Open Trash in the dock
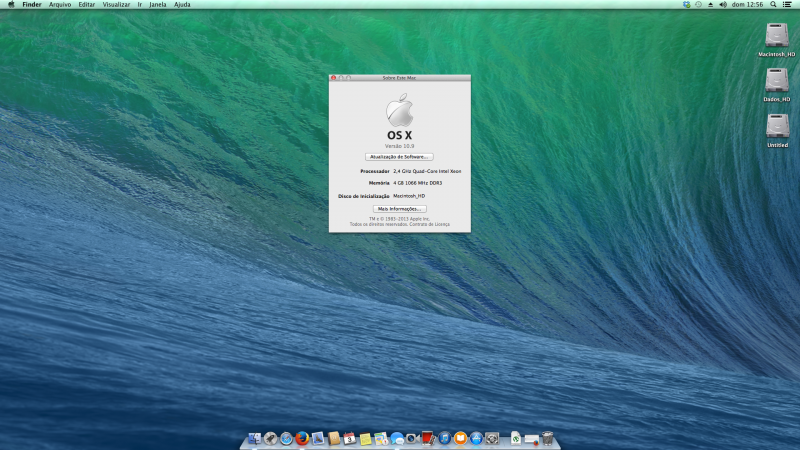Viewport: 800px width, 450px height. [548, 438]
